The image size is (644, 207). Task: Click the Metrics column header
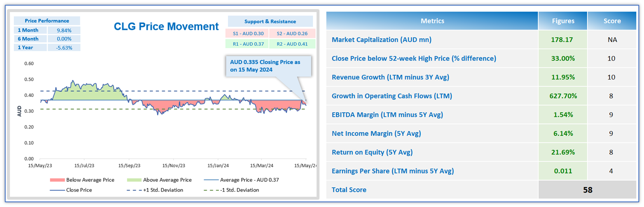coord(432,21)
